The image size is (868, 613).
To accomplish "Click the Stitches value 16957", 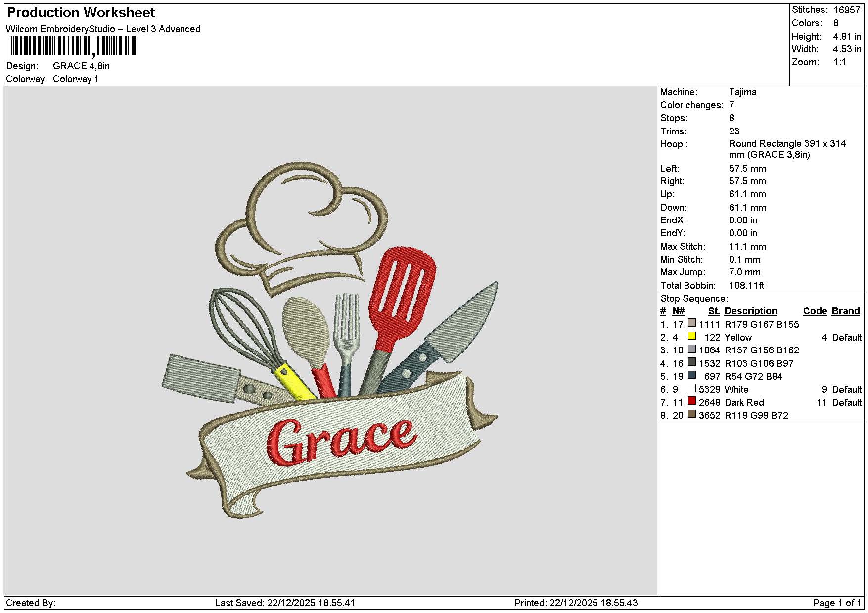I will click(846, 10).
